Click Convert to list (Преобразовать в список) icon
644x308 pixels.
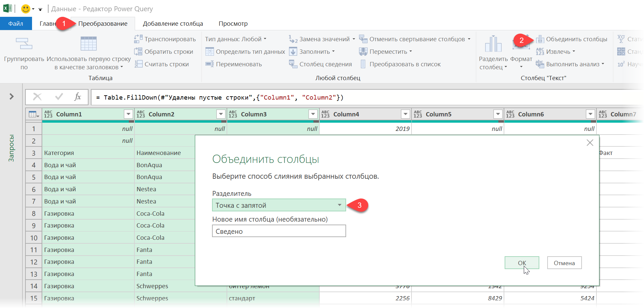[x=363, y=64]
